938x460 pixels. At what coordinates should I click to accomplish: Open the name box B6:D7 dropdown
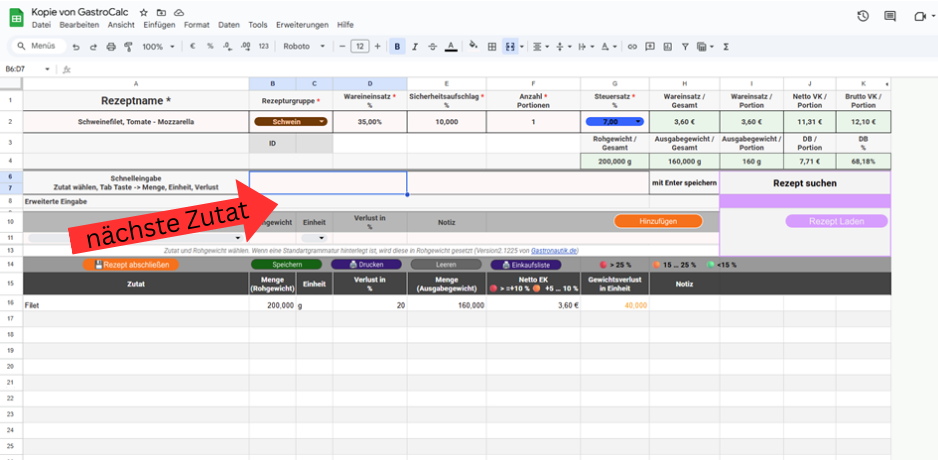coord(48,69)
